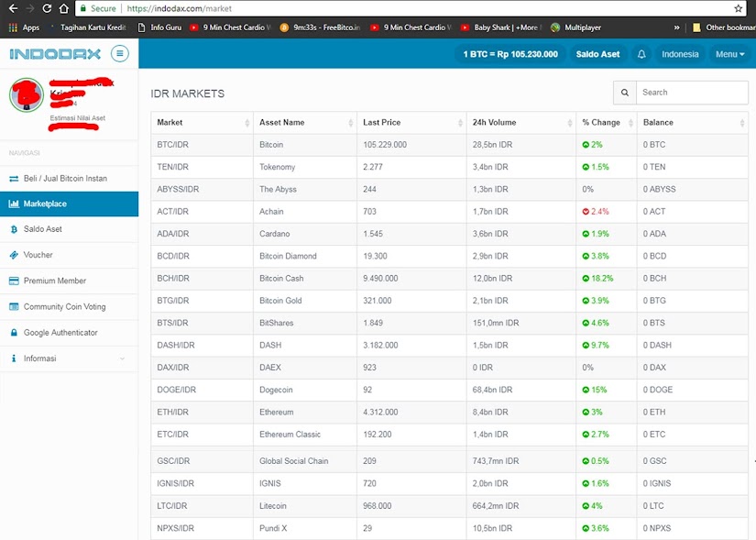Click the Bitcoin Cash asset name
Image resolution: width=756 pixels, height=540 pixels.
pyautogui.click(x=281, y=279)
